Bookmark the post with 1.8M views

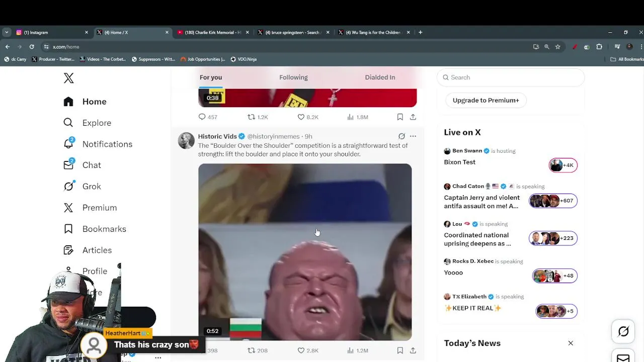[400, 117]
